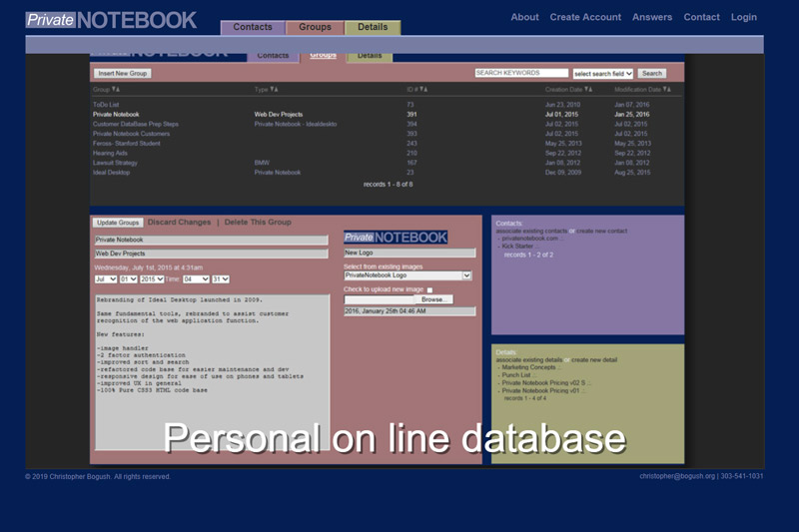Screen dimensions: 799x532
Task: Open the day dropdown showing 01
Action: click(128, 279)
